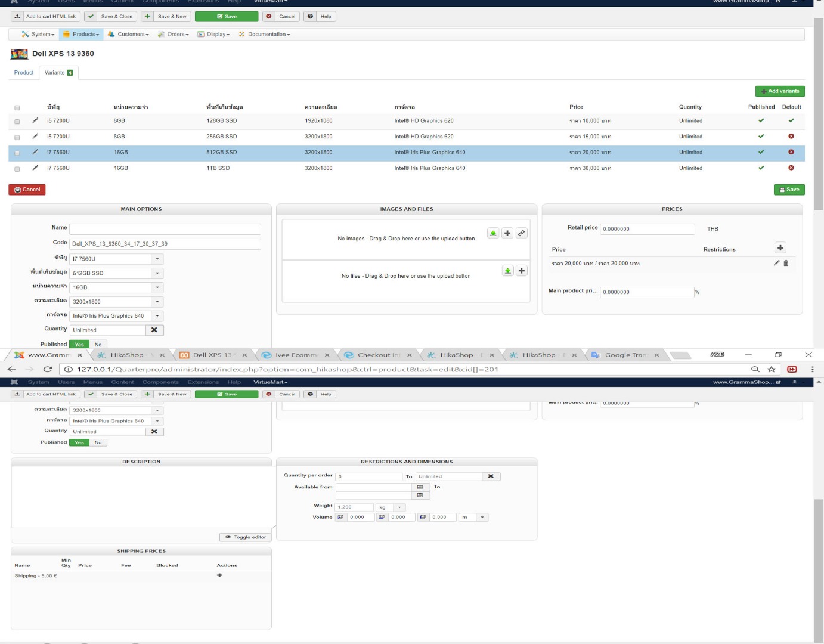Click red default icon for 1TB SSD variant
This screenshot has width=824, height=644.
(791, 168)
